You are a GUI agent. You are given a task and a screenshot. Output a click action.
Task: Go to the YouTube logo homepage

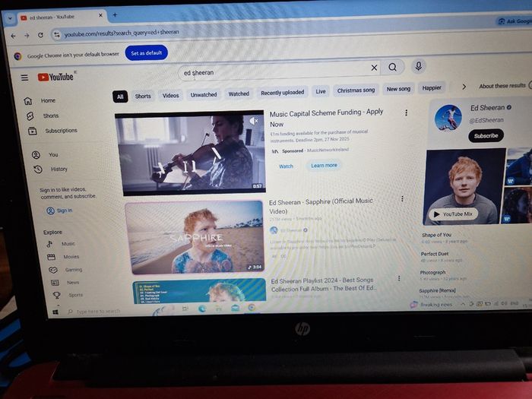[56, 77]
